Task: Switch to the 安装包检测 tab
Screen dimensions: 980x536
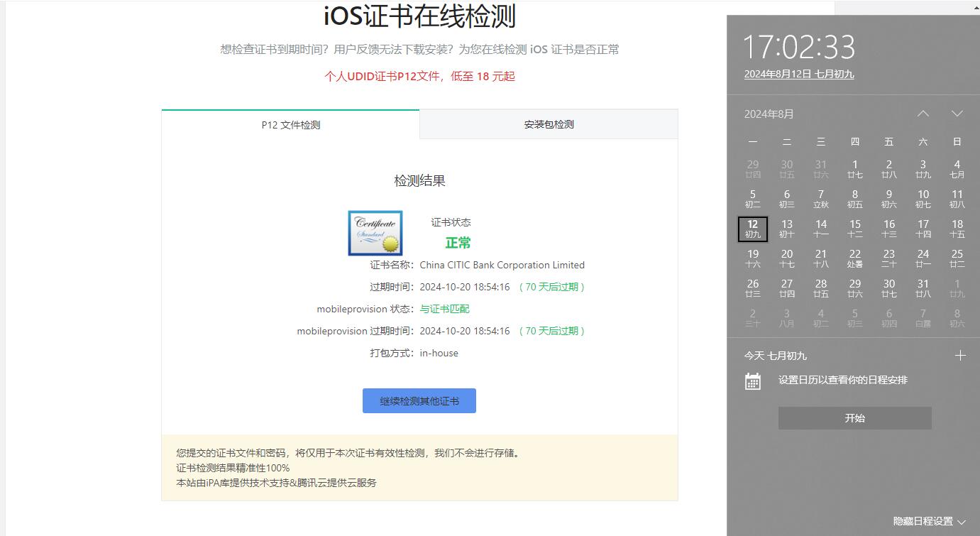Action: [x=548, y=124]
